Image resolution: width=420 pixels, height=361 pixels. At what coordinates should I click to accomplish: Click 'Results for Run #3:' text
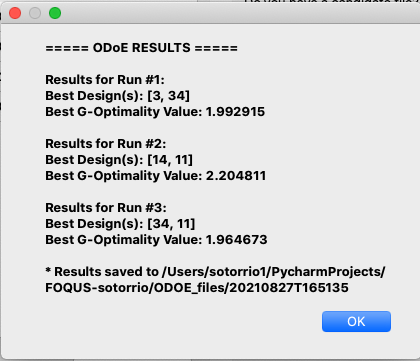106,208
